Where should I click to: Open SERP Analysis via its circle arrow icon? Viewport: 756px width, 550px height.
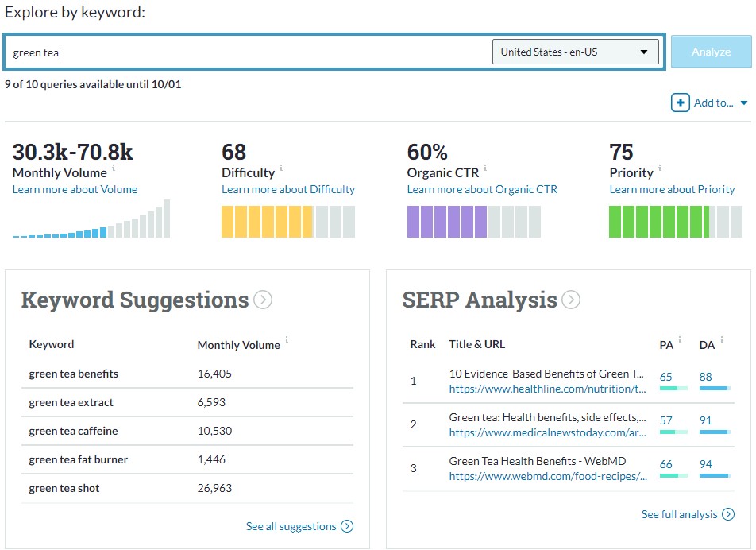(x=570, y=300)
